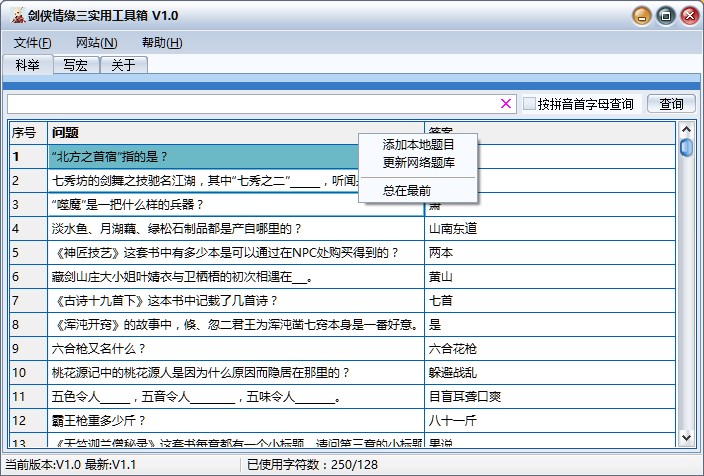Switch to the 关于 tab
This screenshot has width=704, height=476.
point(124,65)
